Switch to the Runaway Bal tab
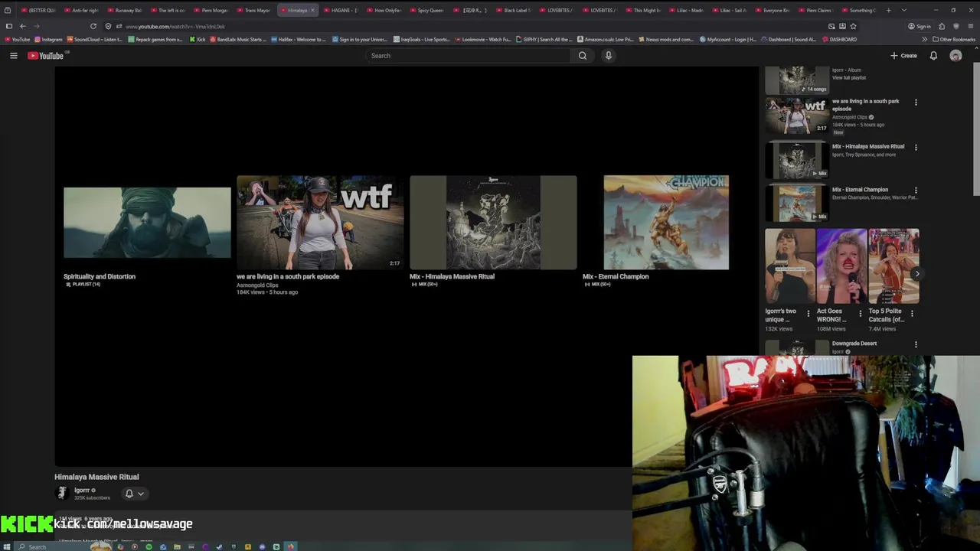980x551 pixels. coord(125,11)
